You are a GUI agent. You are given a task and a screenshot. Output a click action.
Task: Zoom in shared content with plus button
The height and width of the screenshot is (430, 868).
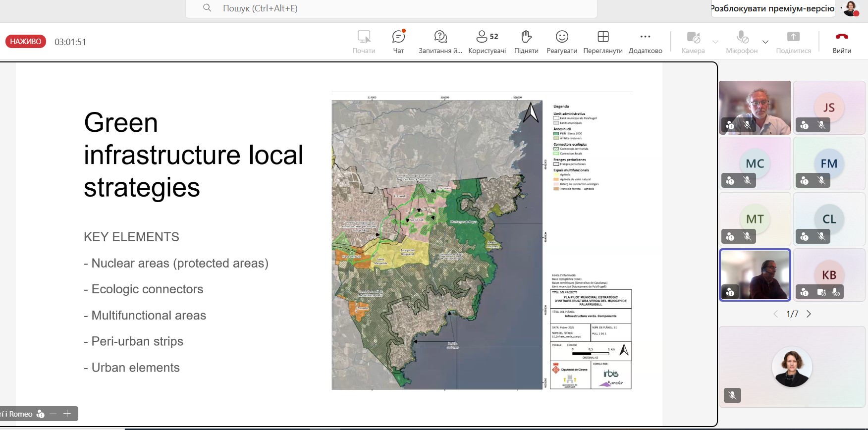[x=67, y=414]
